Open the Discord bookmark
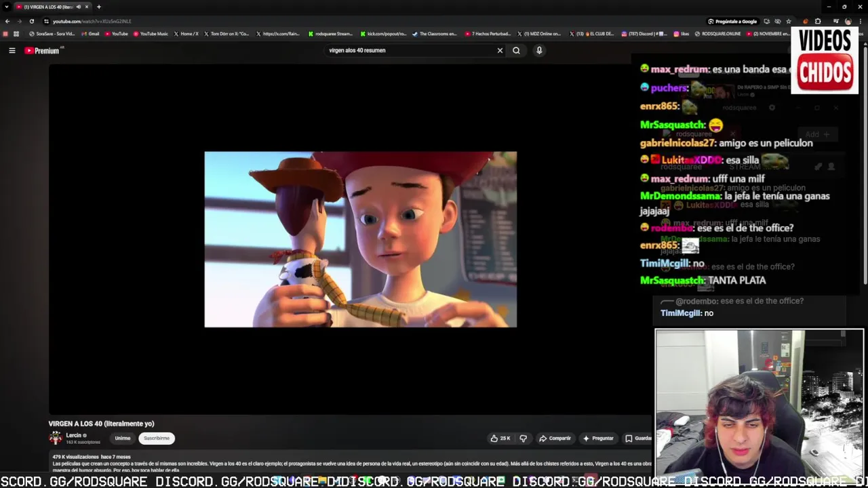The image size is (868, 488). (x=644, y=34)
